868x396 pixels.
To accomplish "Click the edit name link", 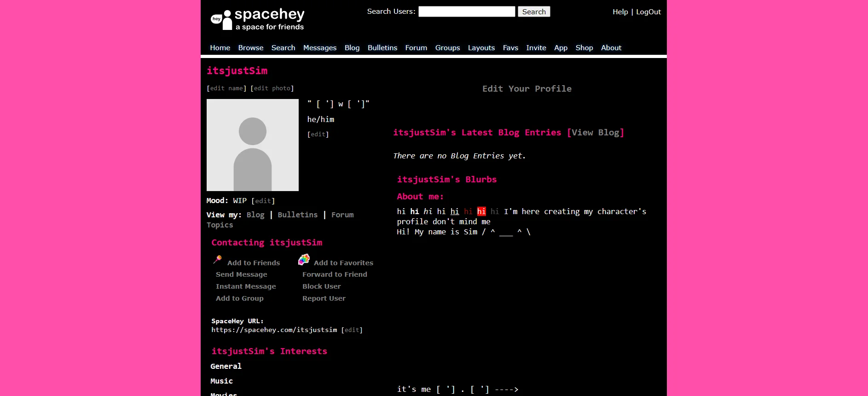I will point(226,88).
